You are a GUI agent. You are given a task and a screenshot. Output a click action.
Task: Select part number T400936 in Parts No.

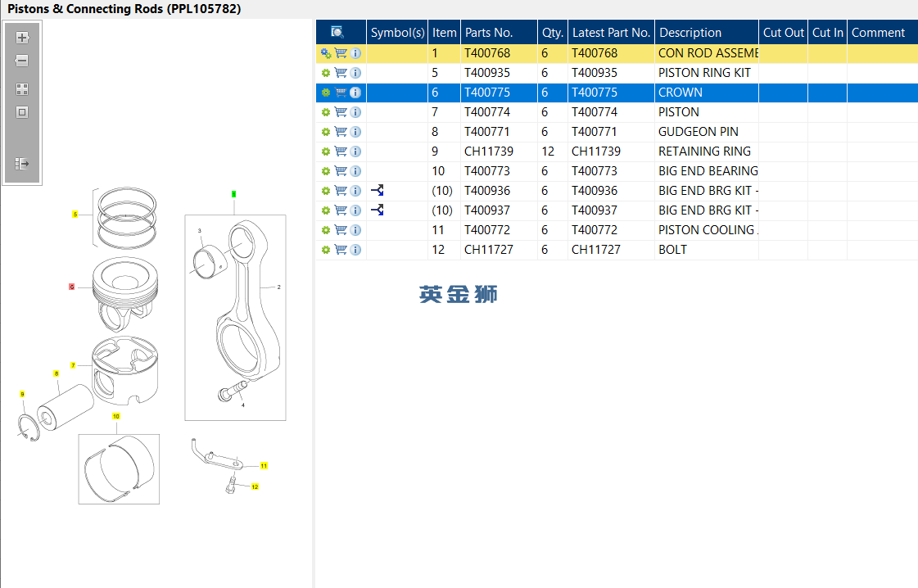pos(499,190)
